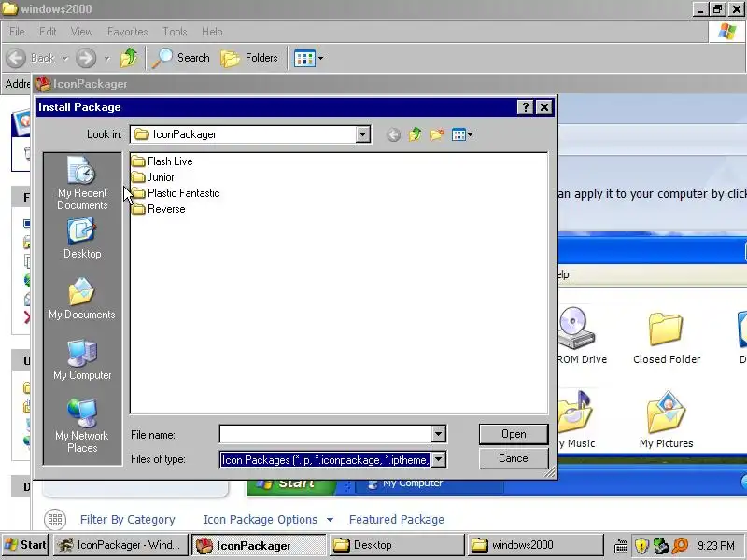Switch to Desktop taskbar button
The height and width of the screenshot is (560, 747).
coord(396,545)
